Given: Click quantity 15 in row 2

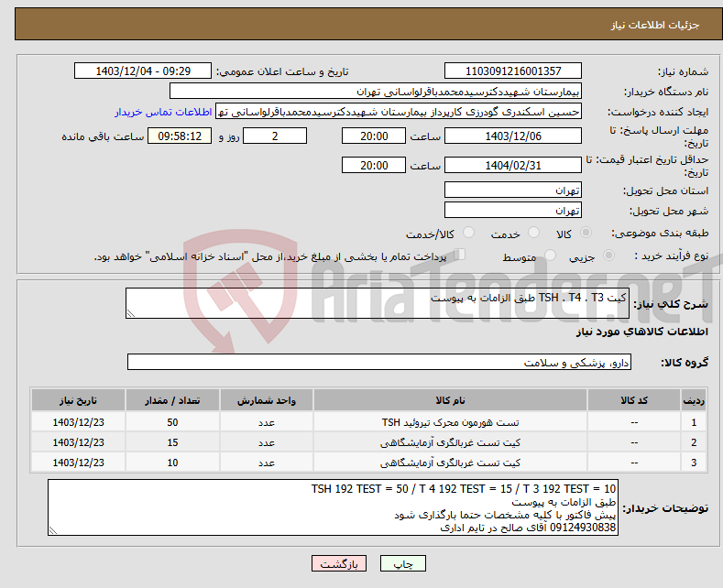Looking at the screenshot, I should click(172, 442).
